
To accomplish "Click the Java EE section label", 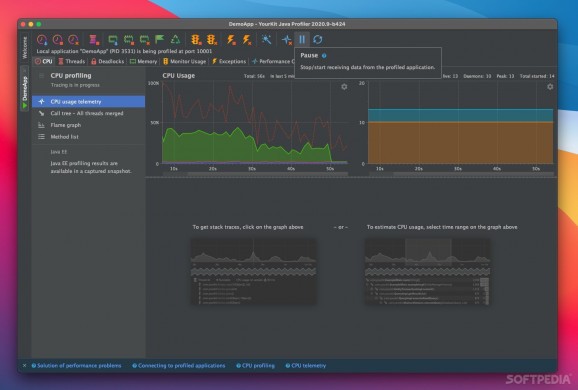I will coord(59,152).
